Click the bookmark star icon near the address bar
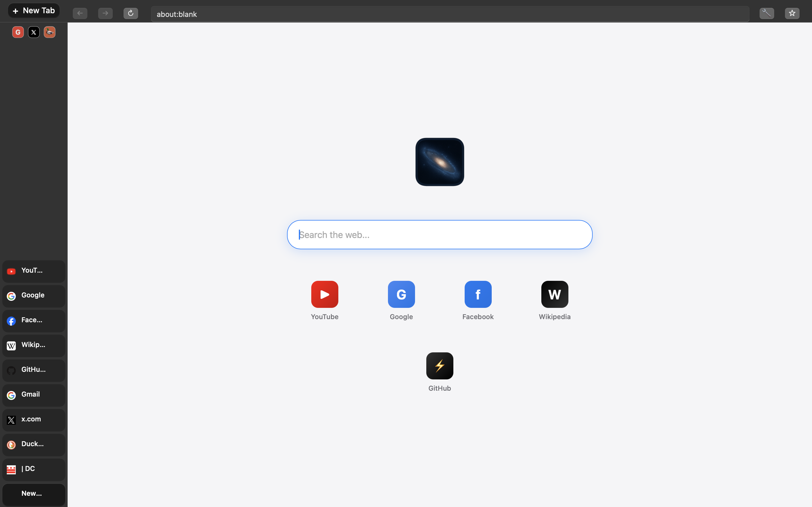 coord(791,14)
